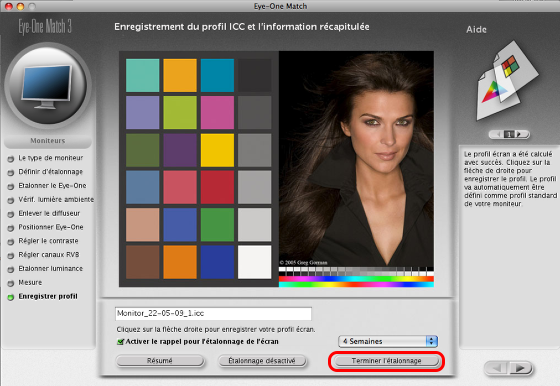Select Le type de moniteur step
This screenshot has height=386, width=560.
click(x=51, y=158)
